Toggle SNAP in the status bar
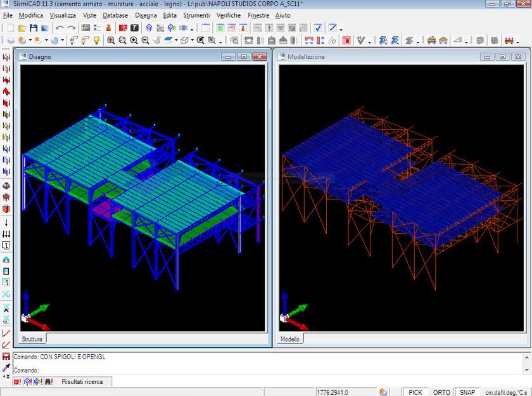 pyautogui.click(x=469, y=392)
